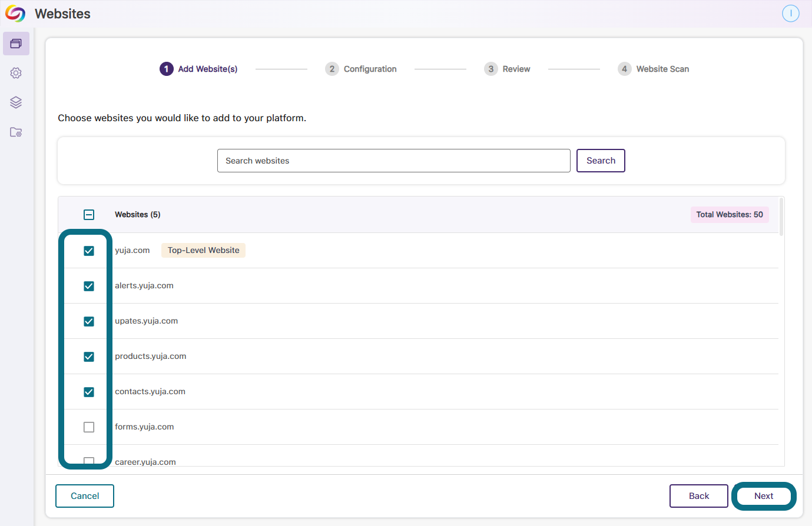Click the upates.yuja.com row text
Viewport: 812px width, 526px height.
(147, 321)
